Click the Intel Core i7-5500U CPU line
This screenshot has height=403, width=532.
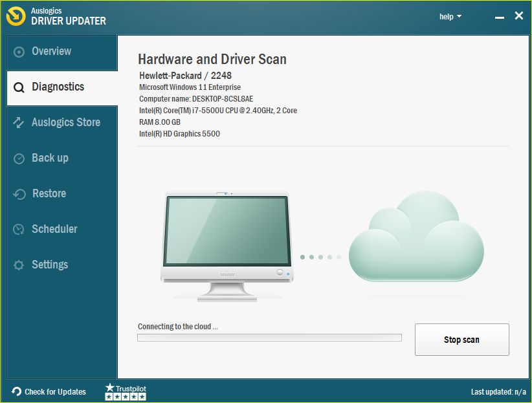click(218, 110)
